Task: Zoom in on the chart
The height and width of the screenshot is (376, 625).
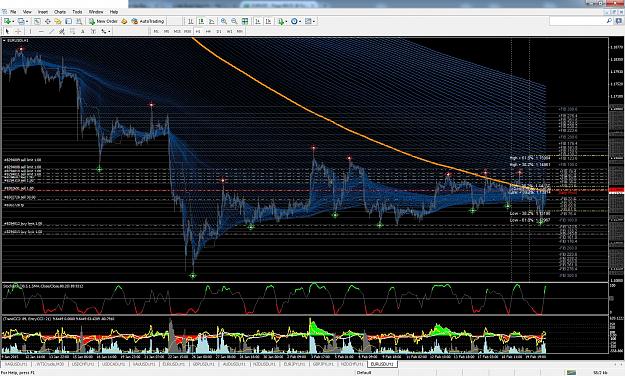Action: point(224,21)
